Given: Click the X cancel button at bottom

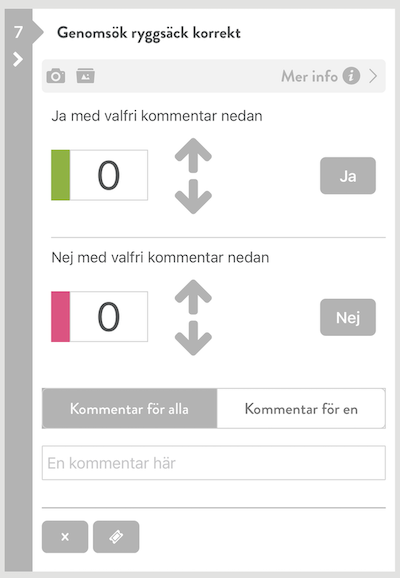Looking at the screenshot, I should (x=65, y=537).
